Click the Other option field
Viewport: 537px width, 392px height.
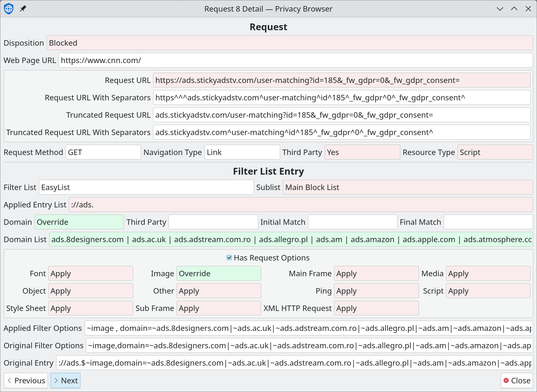click(219, 291)
